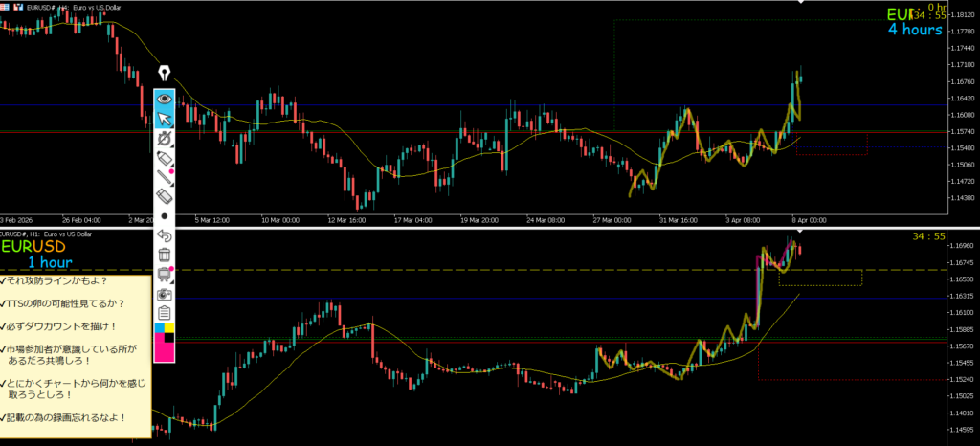Toggle drawing visibility with the eye icon
Viewport: 980px width, 446px height.
click(x=165, y=99)
